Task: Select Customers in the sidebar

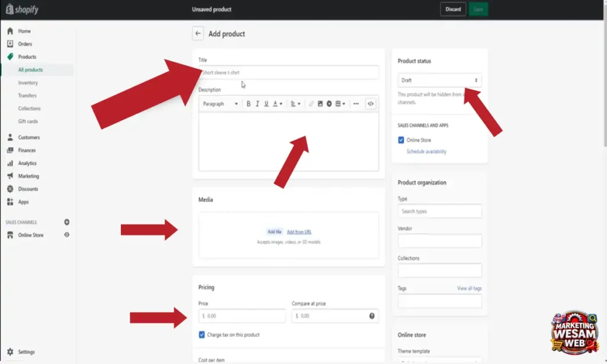Action: click(28, 137)
